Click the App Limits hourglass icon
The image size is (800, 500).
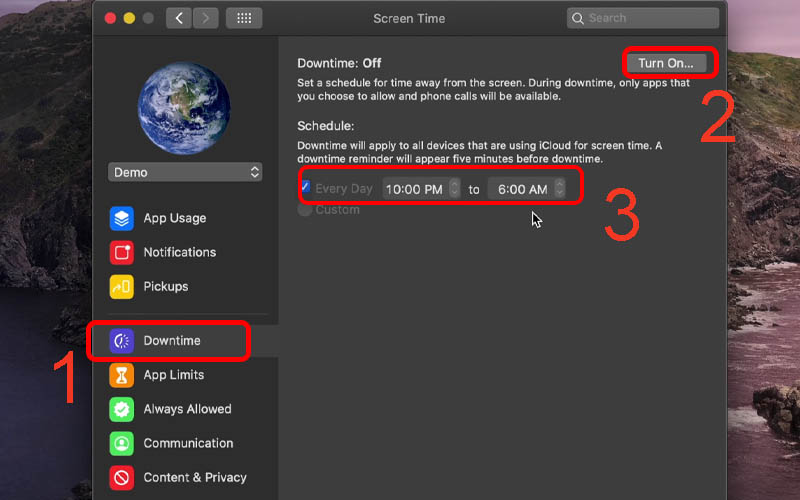pyautogui.click(x=121, y=375)
